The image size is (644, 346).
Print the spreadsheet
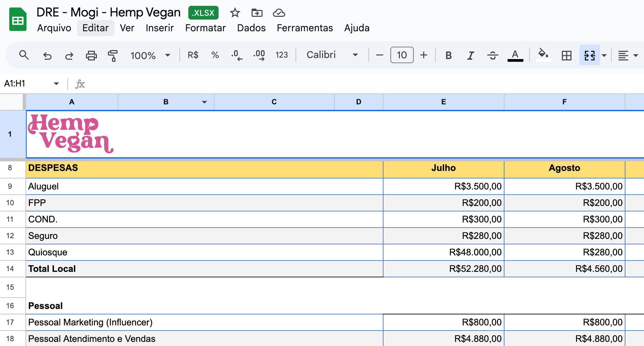(x=91, y=55)
